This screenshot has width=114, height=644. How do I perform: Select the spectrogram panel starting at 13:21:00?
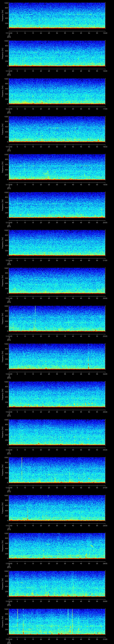pyautogui.click(x=57, y=281)
